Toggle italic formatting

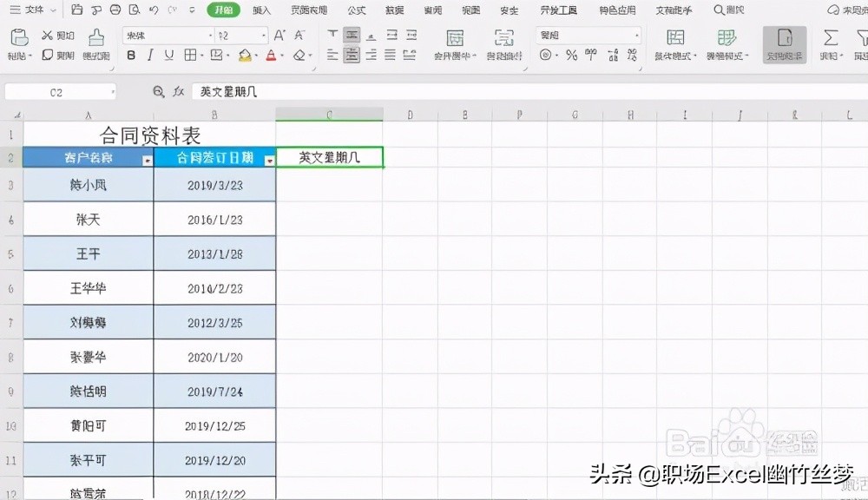150,55
